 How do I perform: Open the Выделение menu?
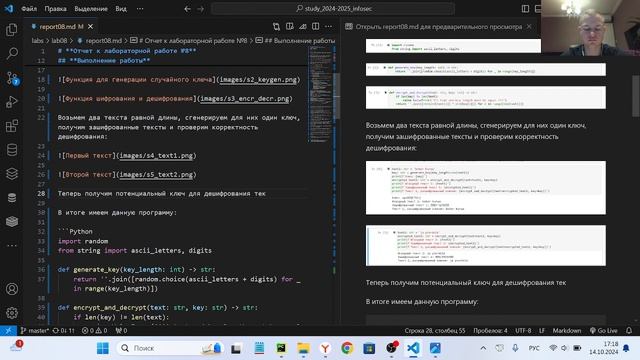point(91,9)
